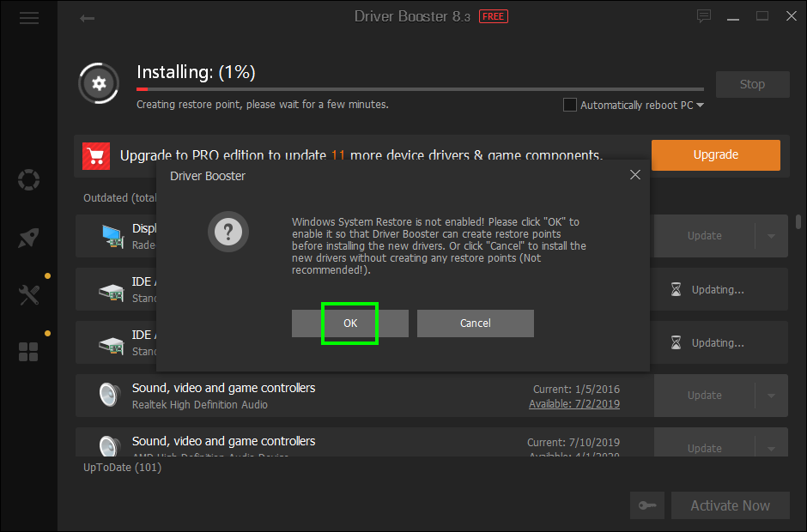The width and height of the screenshot is (807, 532).
Task: Click the shopping cart Pro upgrade icon
Action: [95, 155]
